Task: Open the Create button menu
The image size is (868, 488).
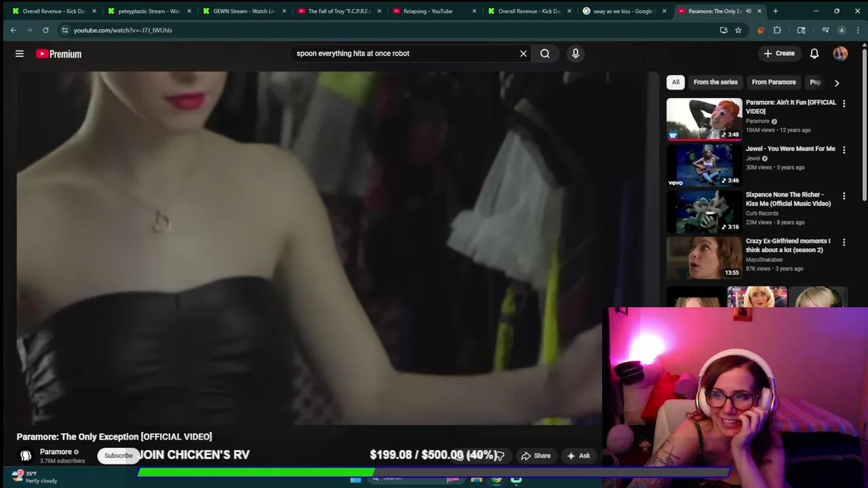Action: point(779,54)
